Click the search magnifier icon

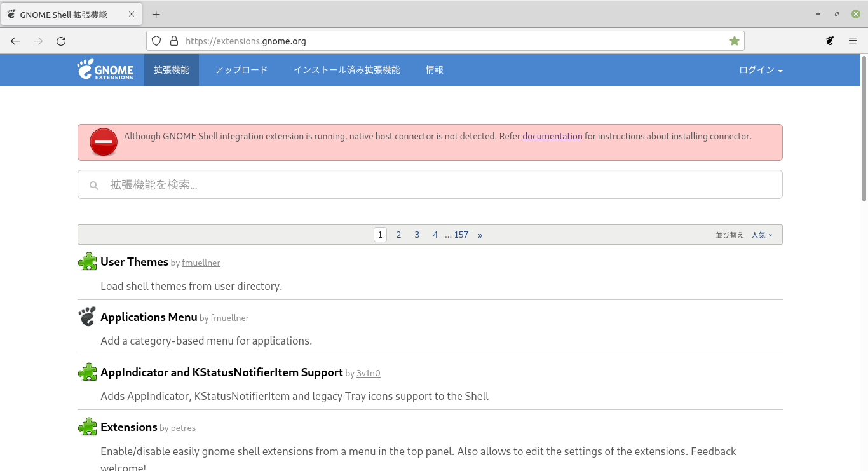click(x=94, y=185)
